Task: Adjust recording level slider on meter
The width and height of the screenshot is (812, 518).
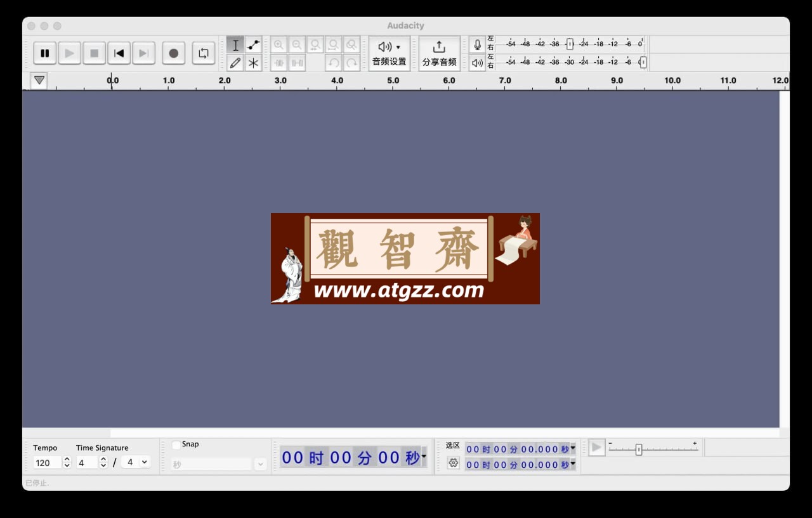Action: pyautogui.click(x=570, y=44)
